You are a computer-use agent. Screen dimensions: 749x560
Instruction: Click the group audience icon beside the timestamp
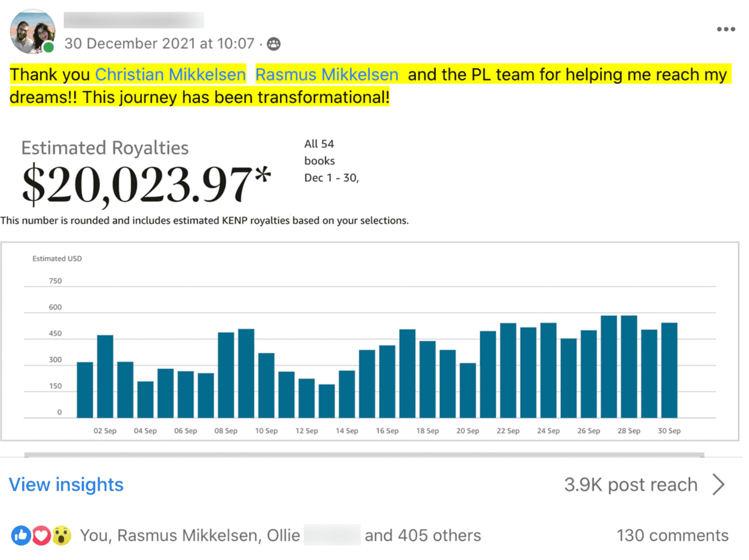pos(273,44)
